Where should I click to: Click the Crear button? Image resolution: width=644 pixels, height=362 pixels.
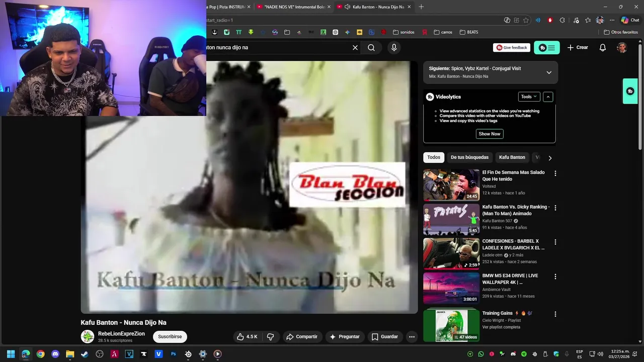[x=578, y=47]
